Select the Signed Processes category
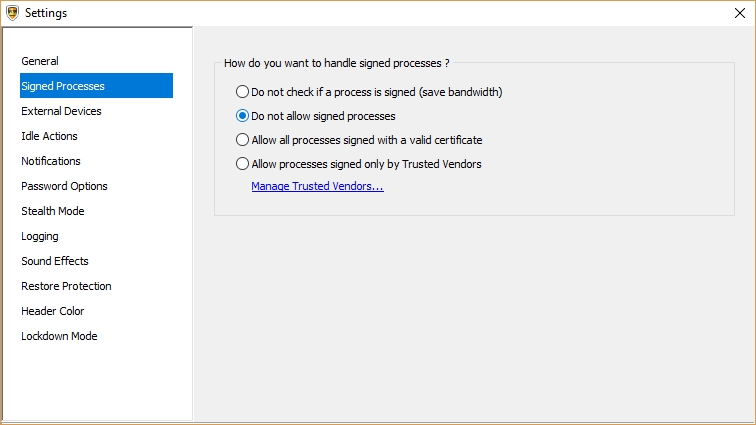 pyautogui.click(x=63, y=86)
